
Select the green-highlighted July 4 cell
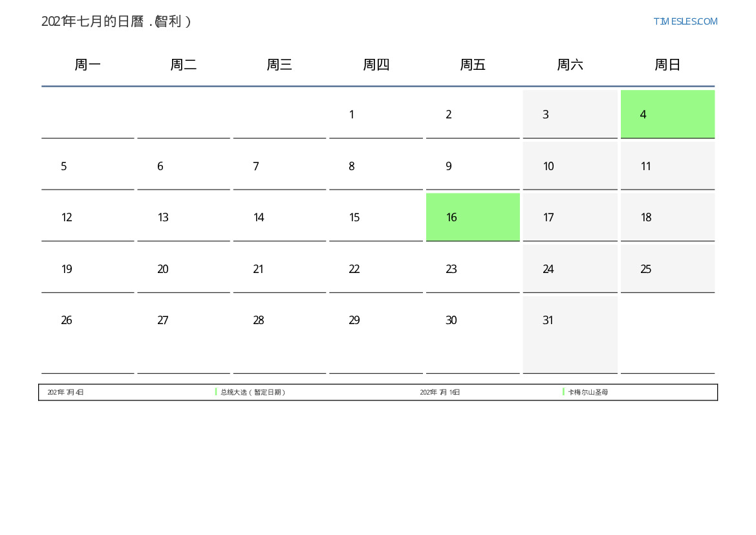click(x=667, y=115)
